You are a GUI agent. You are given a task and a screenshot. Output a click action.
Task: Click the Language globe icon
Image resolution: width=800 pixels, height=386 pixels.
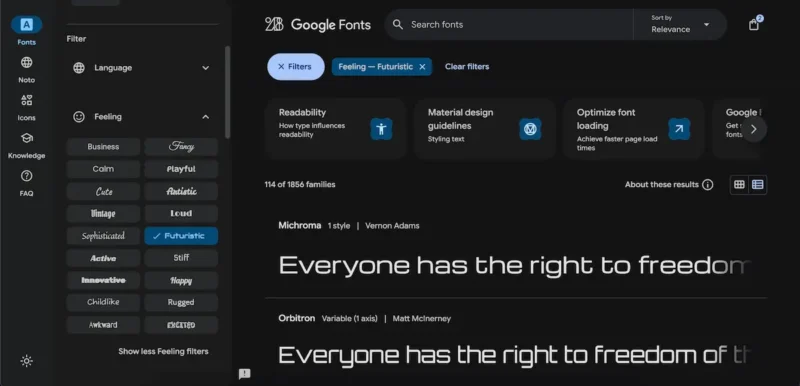[x=79, y=68]
